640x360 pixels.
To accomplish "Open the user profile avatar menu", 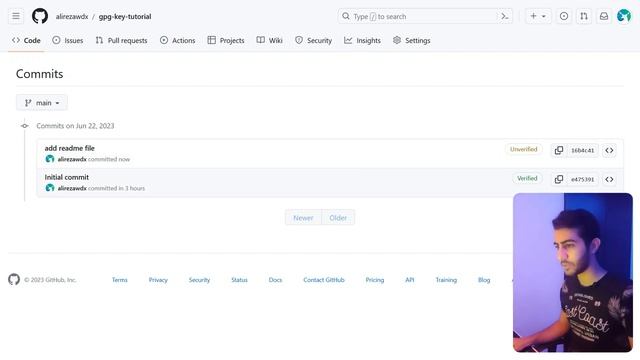I will click(624, 16).
